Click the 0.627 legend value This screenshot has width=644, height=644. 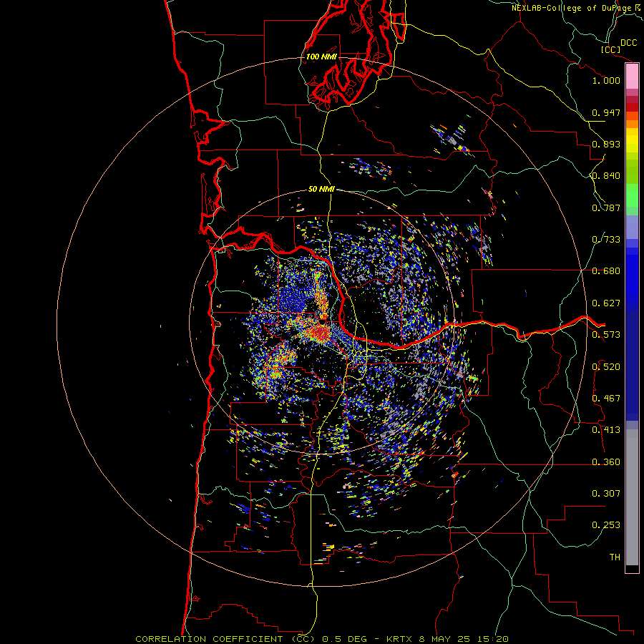606,303
